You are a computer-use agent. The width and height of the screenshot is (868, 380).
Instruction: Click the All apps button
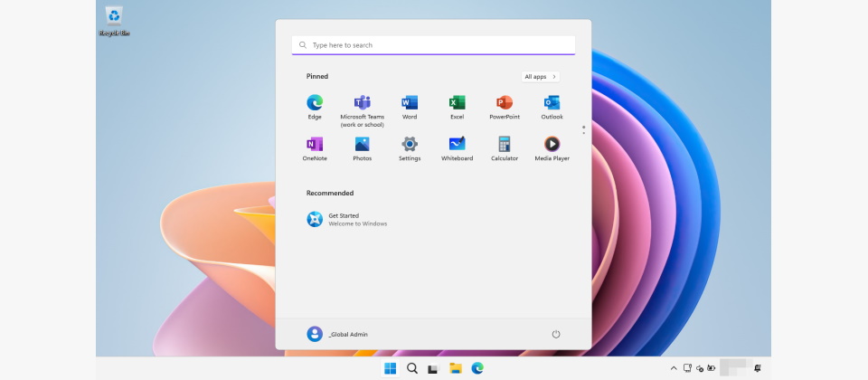540,77
